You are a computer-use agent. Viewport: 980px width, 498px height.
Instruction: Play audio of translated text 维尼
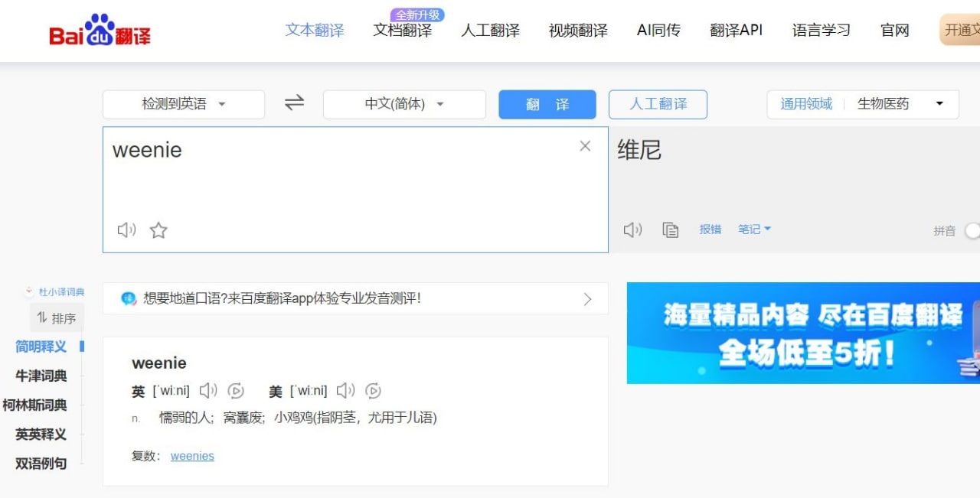tap(632, 229)
